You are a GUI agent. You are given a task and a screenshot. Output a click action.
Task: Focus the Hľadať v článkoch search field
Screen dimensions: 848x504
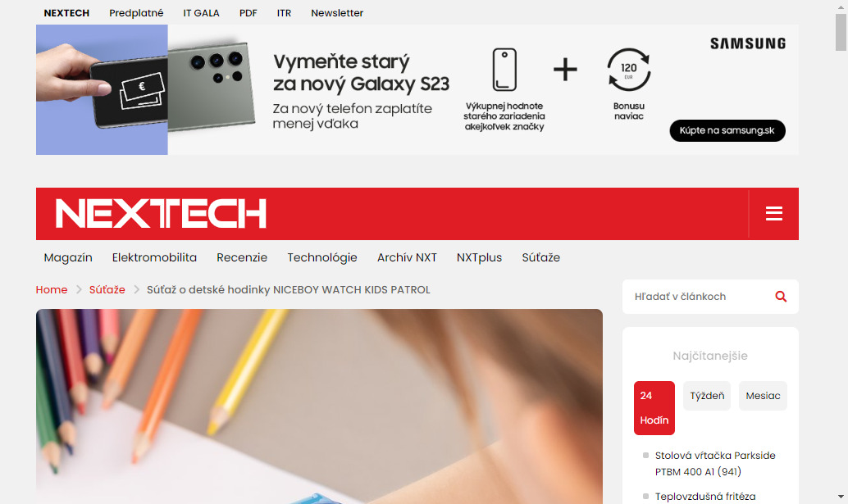(x=701, y=297)
